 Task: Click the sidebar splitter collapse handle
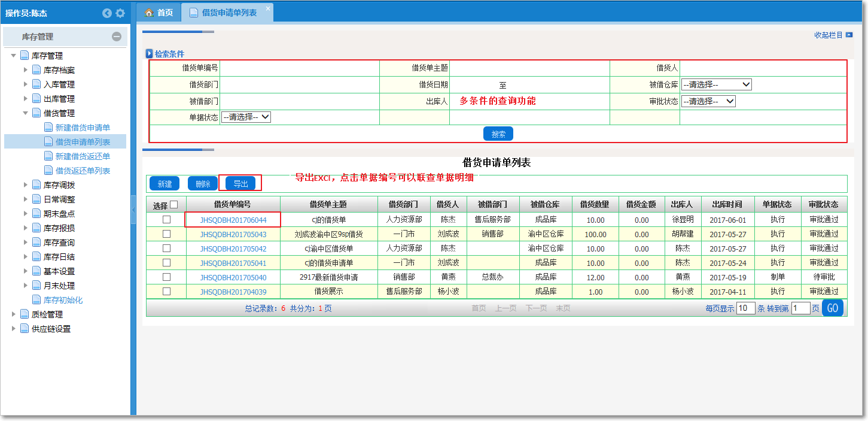pos(133,208)
